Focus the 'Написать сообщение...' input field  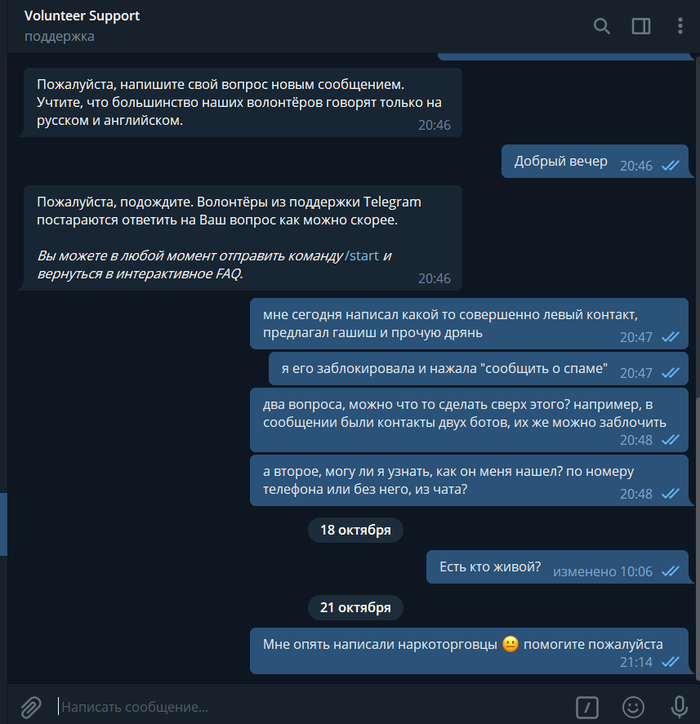point(314,706)
